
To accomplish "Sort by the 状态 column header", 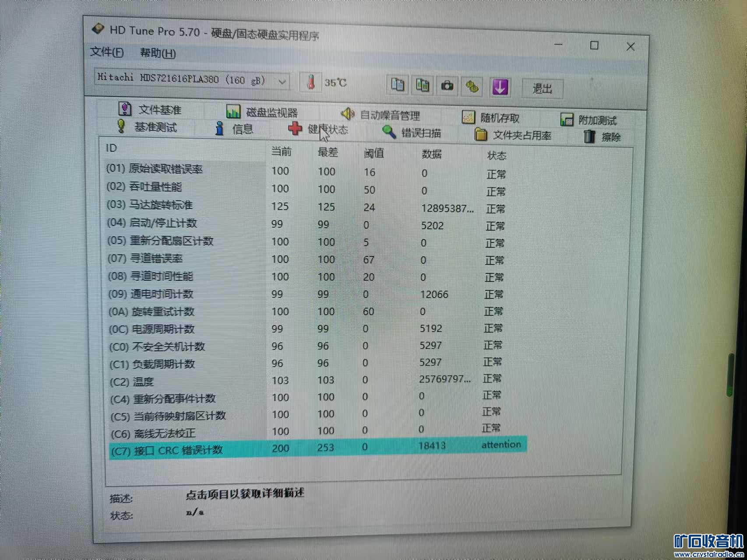I will 497,155.
